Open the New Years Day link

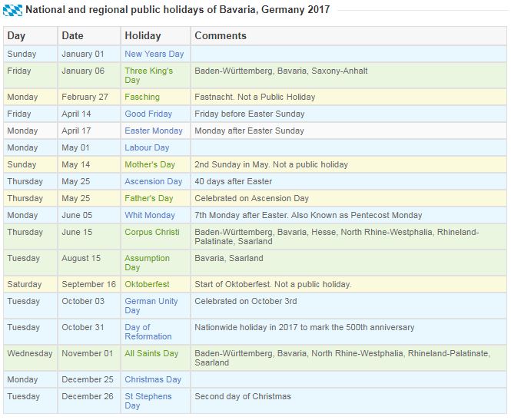(154, 54)
